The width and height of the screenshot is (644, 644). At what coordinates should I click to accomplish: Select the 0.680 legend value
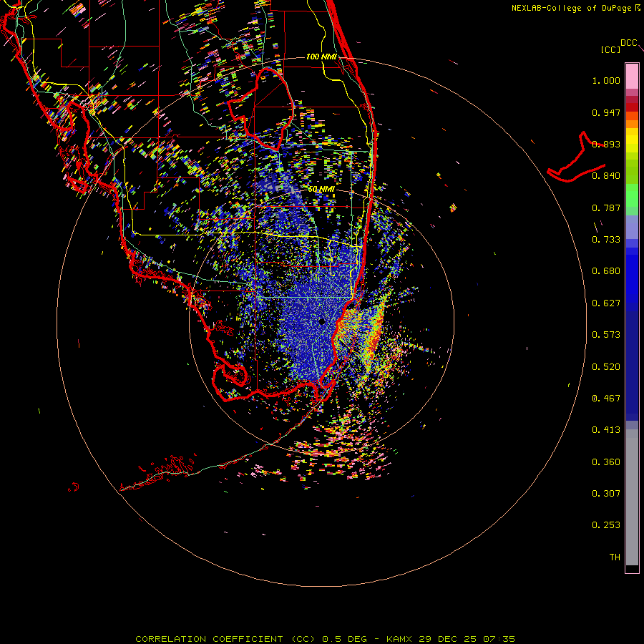click(x=606, y=271)
